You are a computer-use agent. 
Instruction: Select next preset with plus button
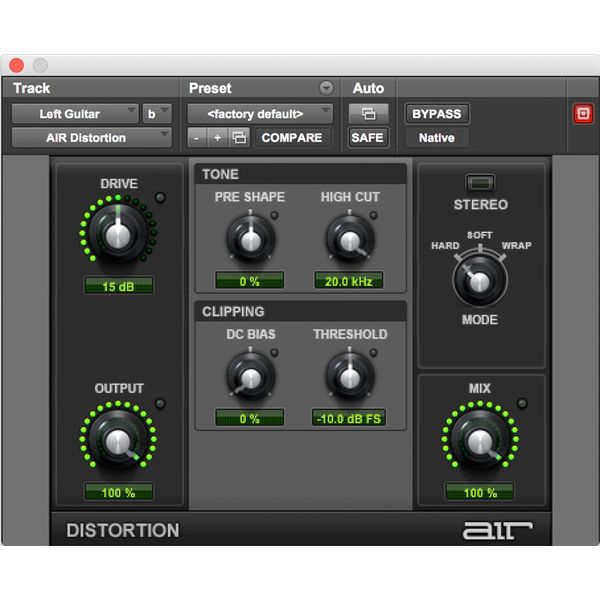[217, 137]
